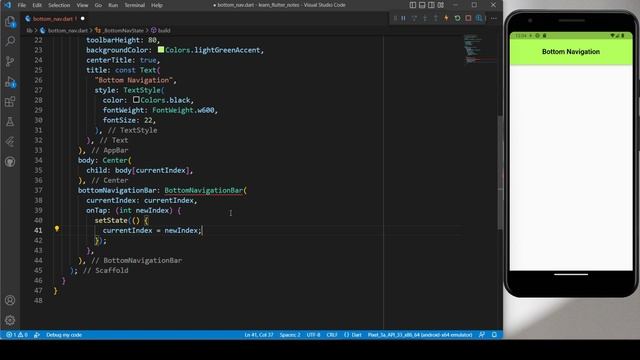Open the Help menu
640x360 pixels.
157,5
